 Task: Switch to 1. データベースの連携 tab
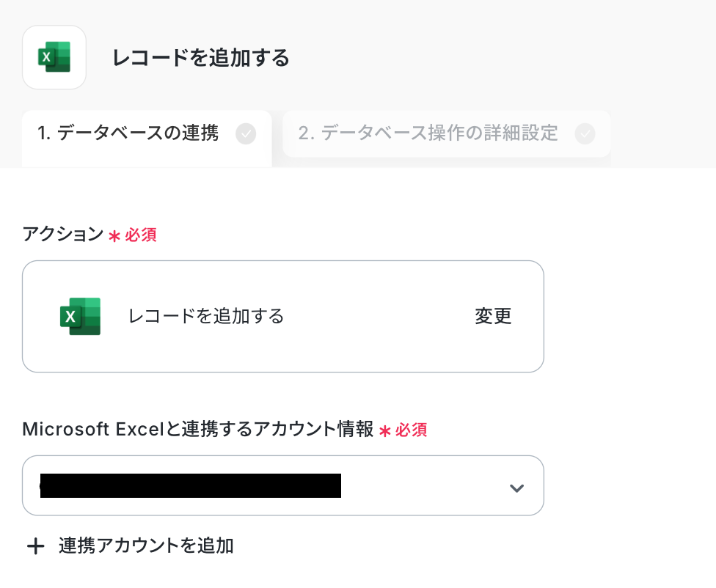128,133
